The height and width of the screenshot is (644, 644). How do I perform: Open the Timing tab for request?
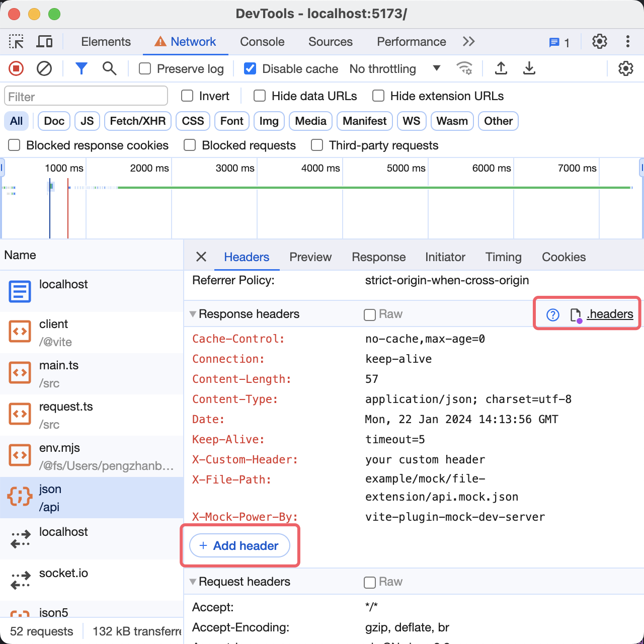[x=503, y=257]
